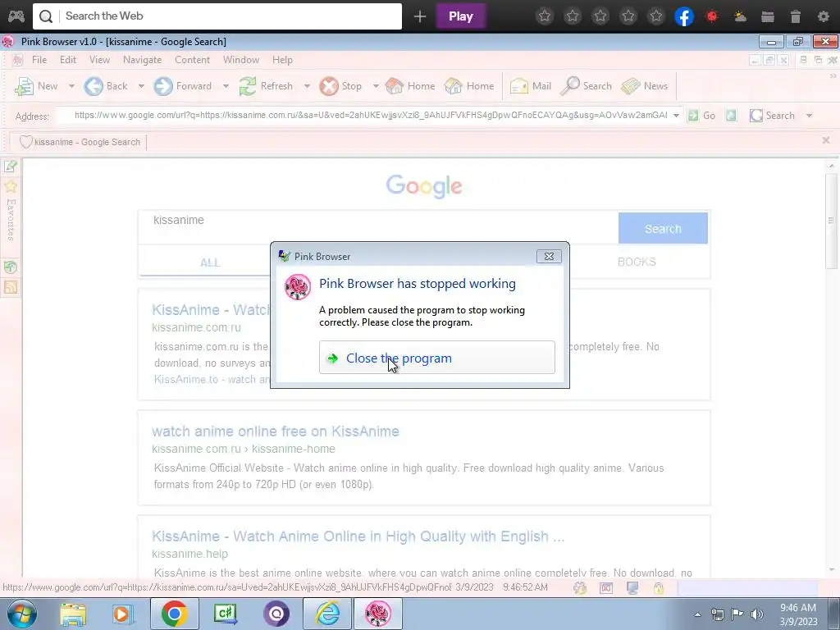Open Google Chrome from the taskbar
The width and height of the screenshot is (840, 630).
coord(174,614)
